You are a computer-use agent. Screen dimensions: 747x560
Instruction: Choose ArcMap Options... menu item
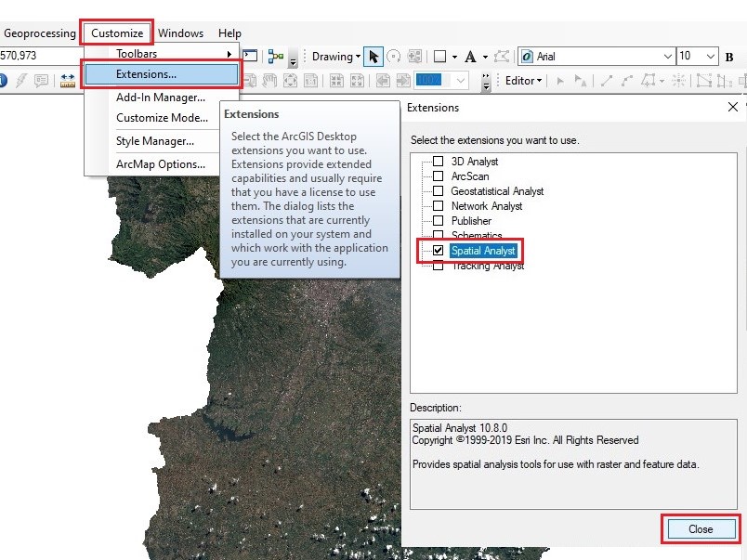162,164
